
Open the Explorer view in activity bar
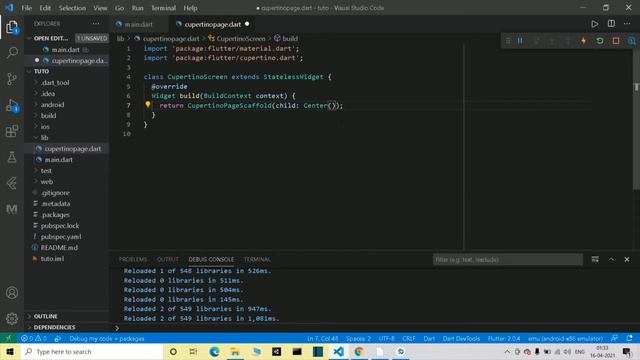pyautogui.click(x=12, y=28)
